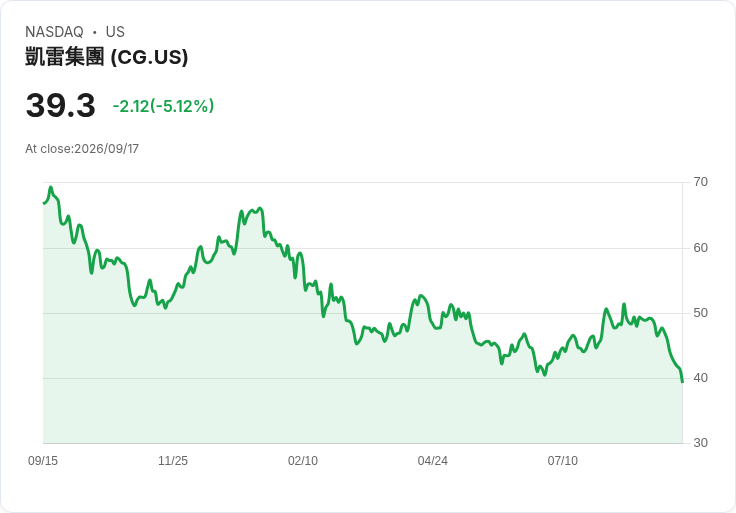This screenshot has height=513, width=736.
Task: Click the 50 price axis label
Action: pos(700,313)
